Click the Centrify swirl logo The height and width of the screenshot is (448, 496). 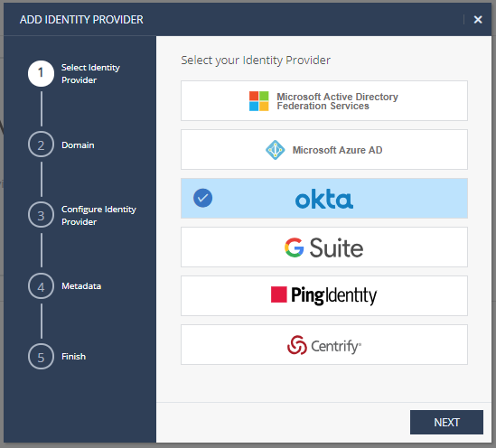click(296, 345)
